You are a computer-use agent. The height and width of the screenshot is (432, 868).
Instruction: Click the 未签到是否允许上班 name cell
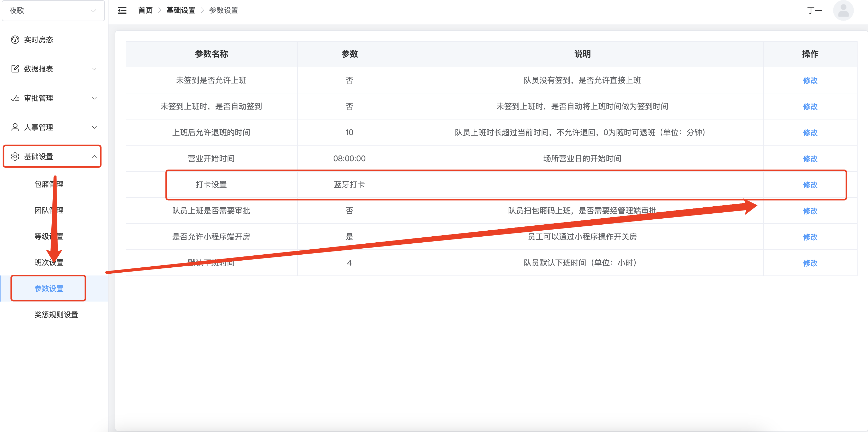coord(211,80)
